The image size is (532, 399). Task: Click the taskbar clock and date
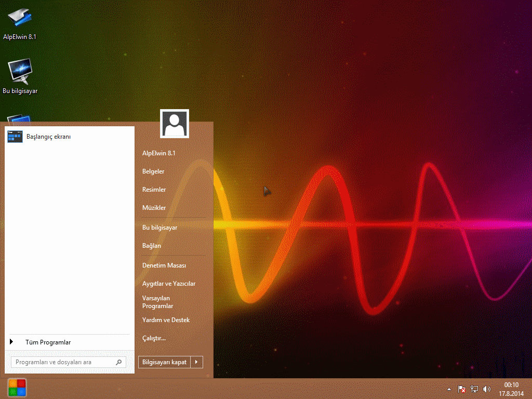[x=511, y=389]
